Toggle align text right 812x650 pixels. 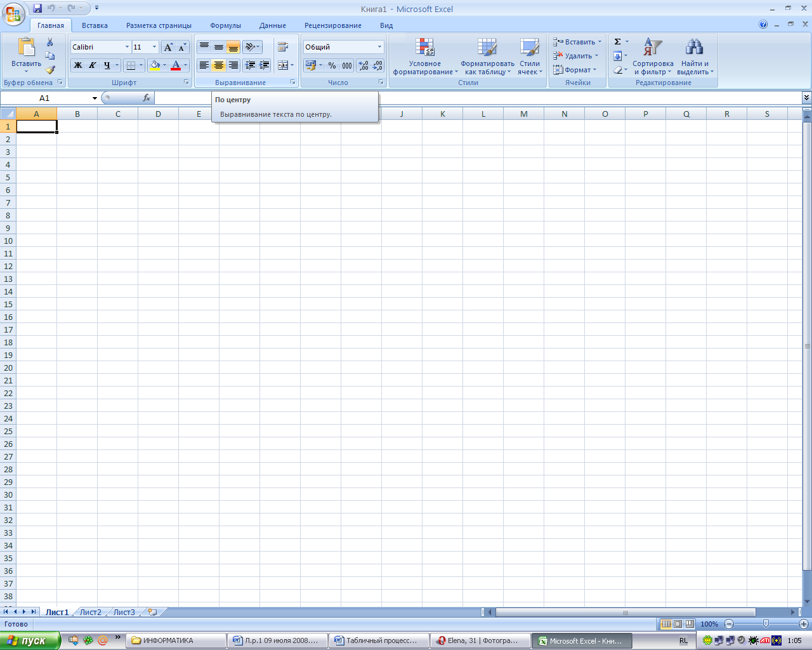[x=233, y=65]
